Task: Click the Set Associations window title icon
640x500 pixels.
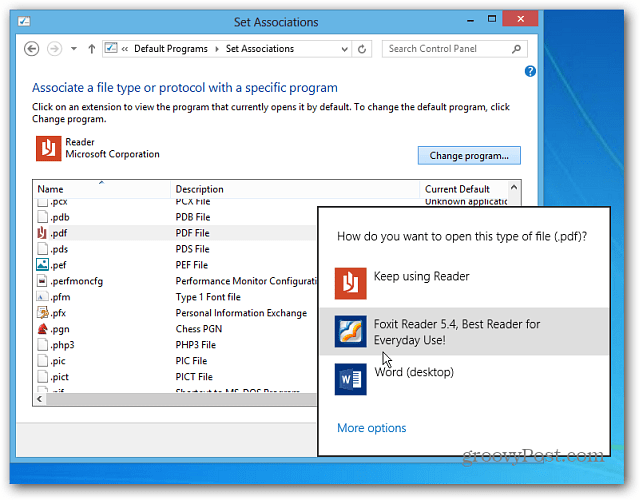Action: click(x=24, y=21)
